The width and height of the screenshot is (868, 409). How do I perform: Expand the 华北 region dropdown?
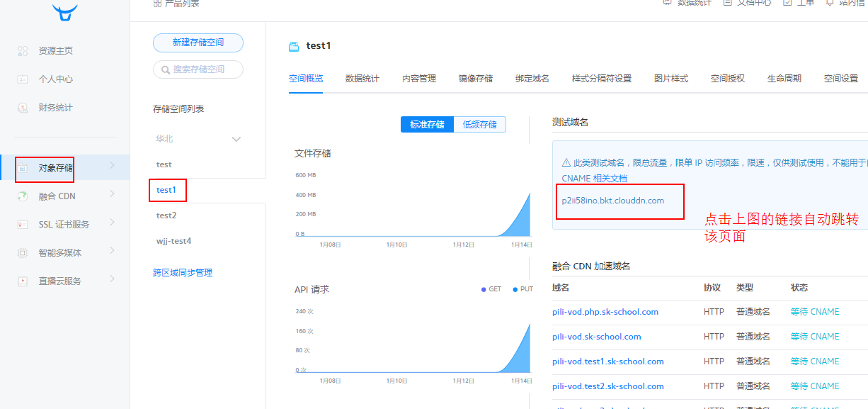[x=236, y=139]
